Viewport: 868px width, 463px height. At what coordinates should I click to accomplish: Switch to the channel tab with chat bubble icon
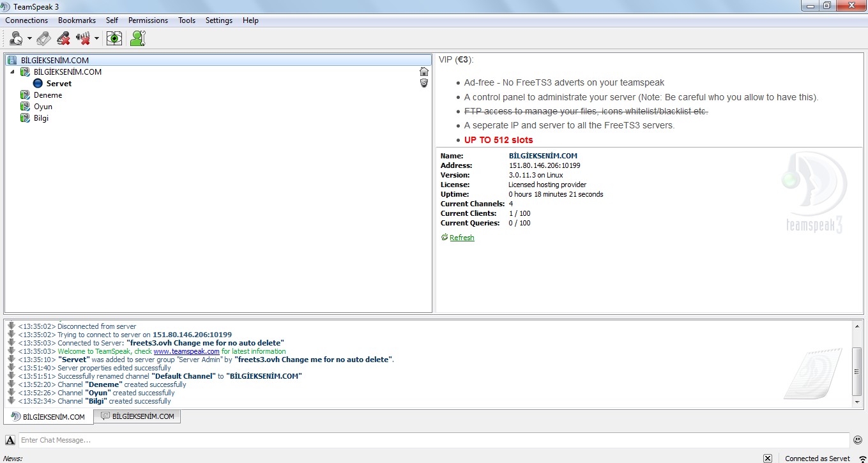137,416
